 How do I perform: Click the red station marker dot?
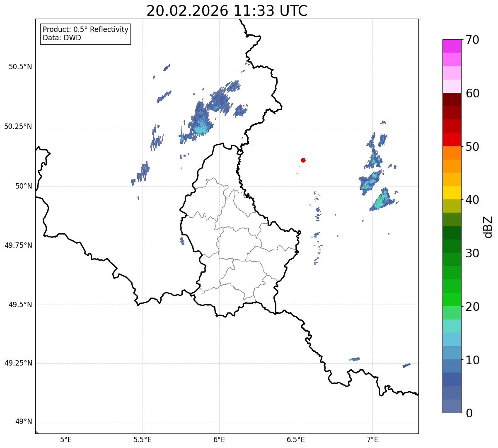[x=303, y=160]
